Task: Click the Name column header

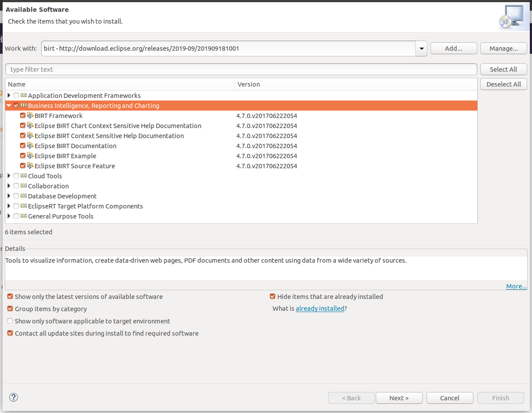Action: point(120,84)
